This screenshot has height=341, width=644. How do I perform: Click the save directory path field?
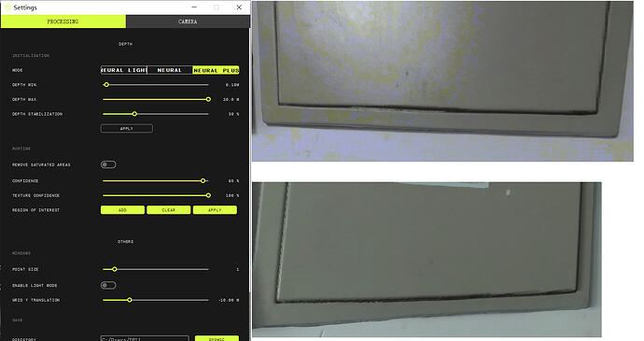(x=145, y=338)
